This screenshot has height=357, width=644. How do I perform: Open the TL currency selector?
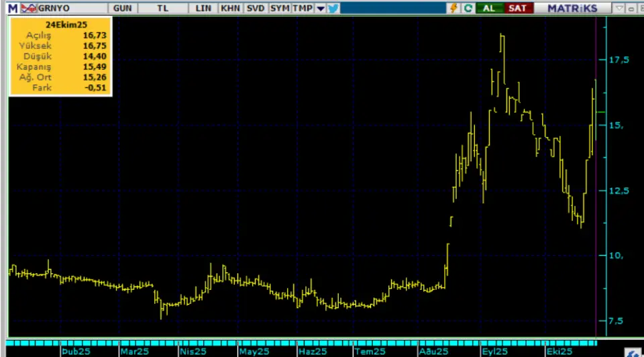click(162, 8)
